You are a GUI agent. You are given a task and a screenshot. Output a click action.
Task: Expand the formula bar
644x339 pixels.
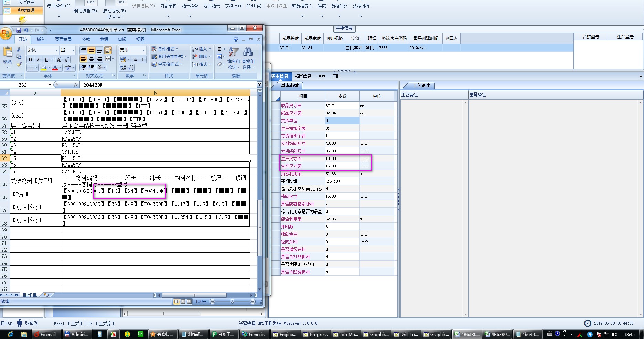point(259,85)
